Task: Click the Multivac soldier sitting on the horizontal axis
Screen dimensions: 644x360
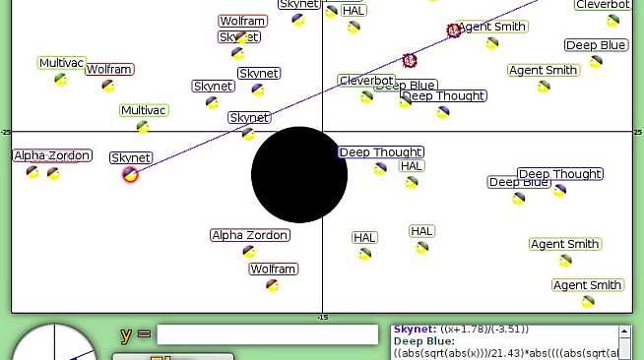Action: tap(143, 127)
